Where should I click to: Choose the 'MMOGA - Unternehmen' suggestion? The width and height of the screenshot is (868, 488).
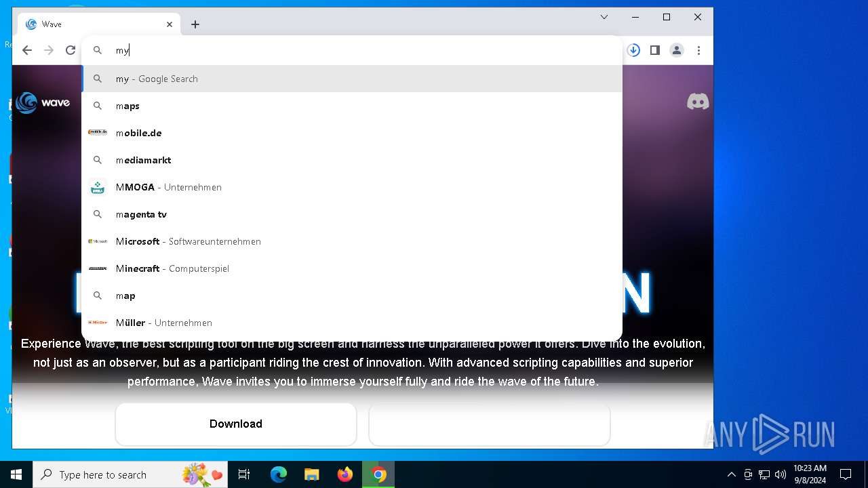pyautogui.click(x=352, y=187)
